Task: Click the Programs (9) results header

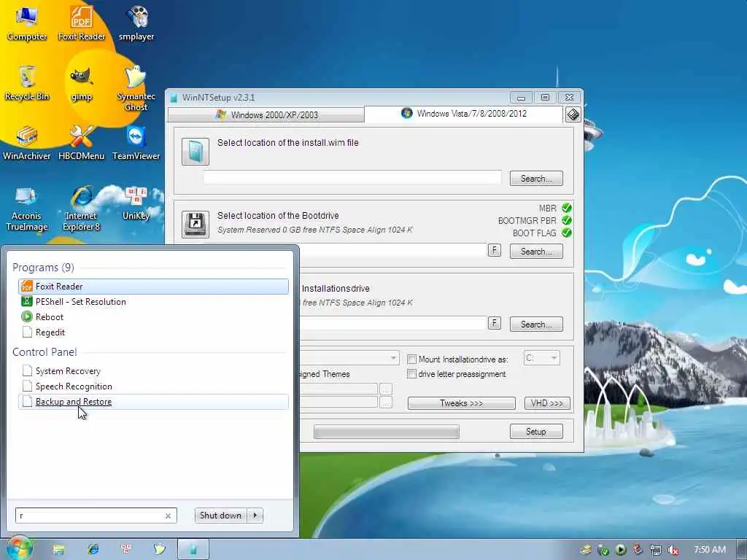Action: click(x=43, y=267)
